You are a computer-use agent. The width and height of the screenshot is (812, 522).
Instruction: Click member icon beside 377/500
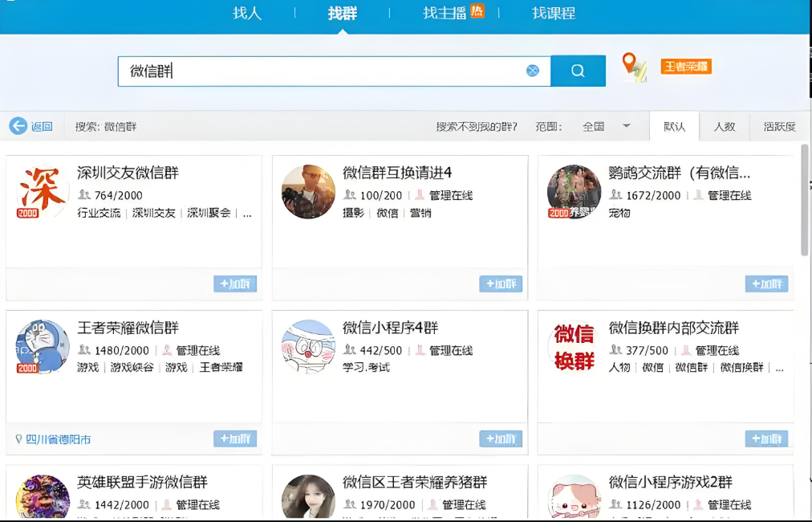pyautogui.click(x=615, y=350)
